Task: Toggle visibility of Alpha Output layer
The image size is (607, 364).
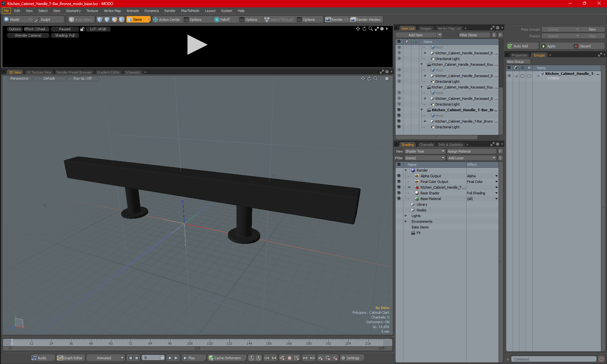Action: pos(399,176)
